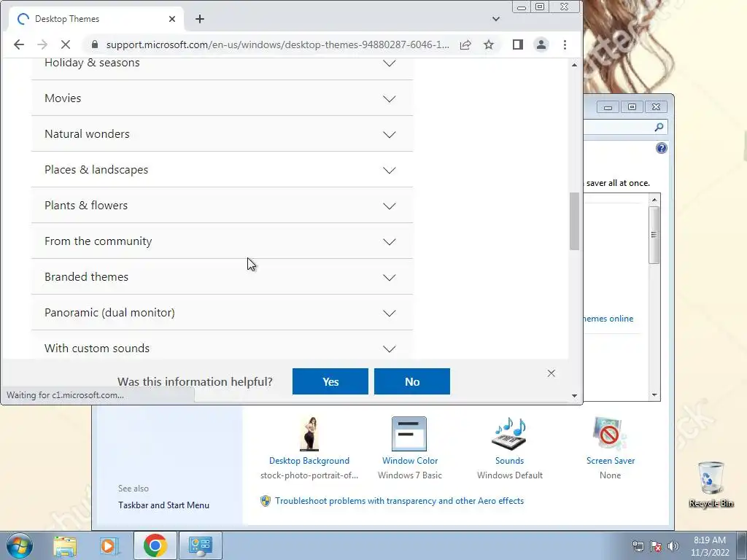Click the themes list scrollbar thumb
The height and width of the screenshot is (560, 747).
click(x=654, y=235)
